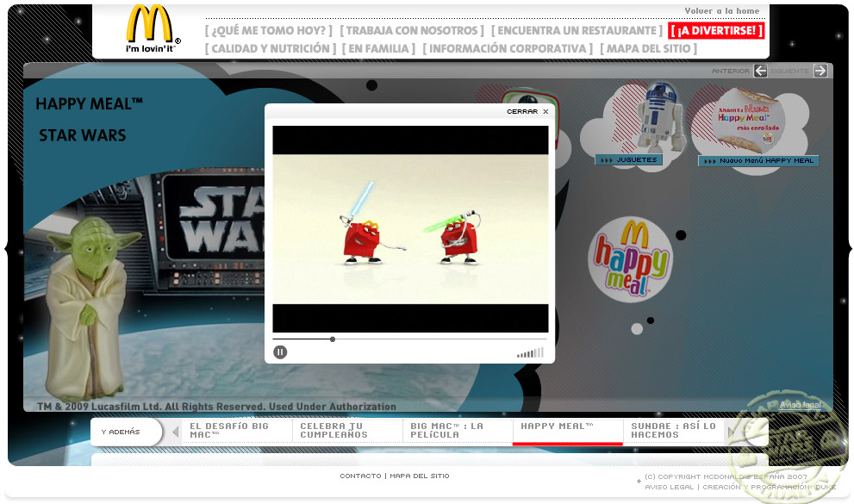Screen dimensions: 854x504
Task: Click the Happy Meal round logo
Action: click(628, 258)
